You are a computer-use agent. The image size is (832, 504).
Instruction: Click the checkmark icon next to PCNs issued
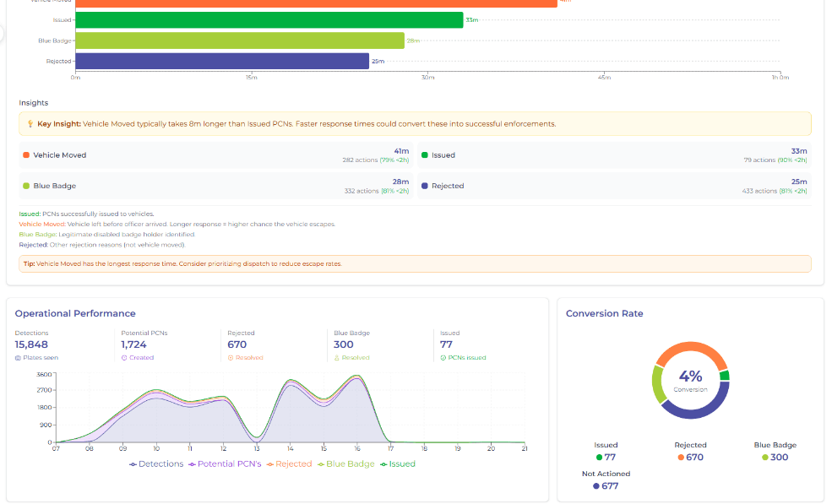[x=443, y=358]
